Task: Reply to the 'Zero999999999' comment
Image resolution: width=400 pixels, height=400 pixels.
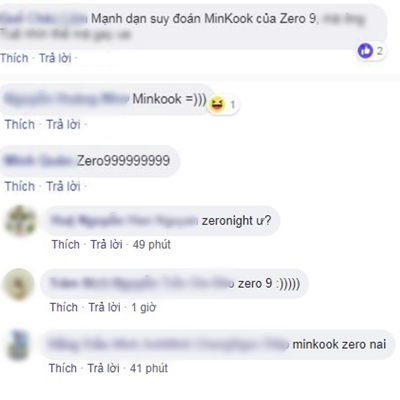Action: click(x=63, y=186)
